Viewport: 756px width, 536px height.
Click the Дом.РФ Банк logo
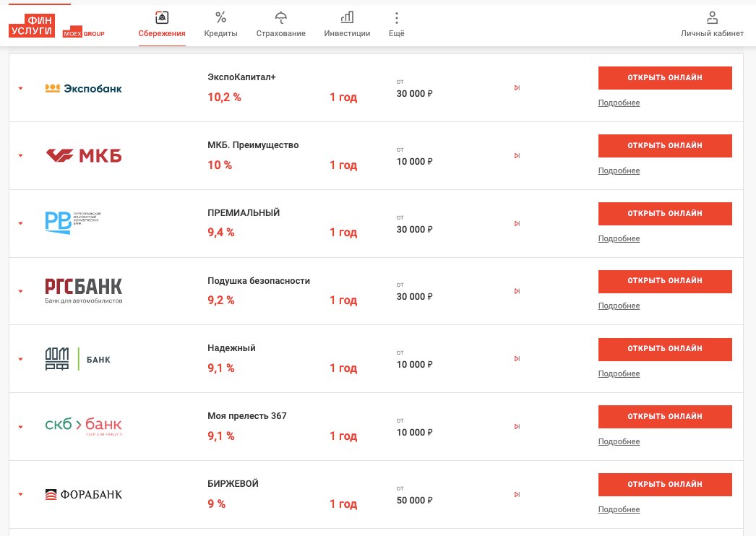(x=77, y=359)
